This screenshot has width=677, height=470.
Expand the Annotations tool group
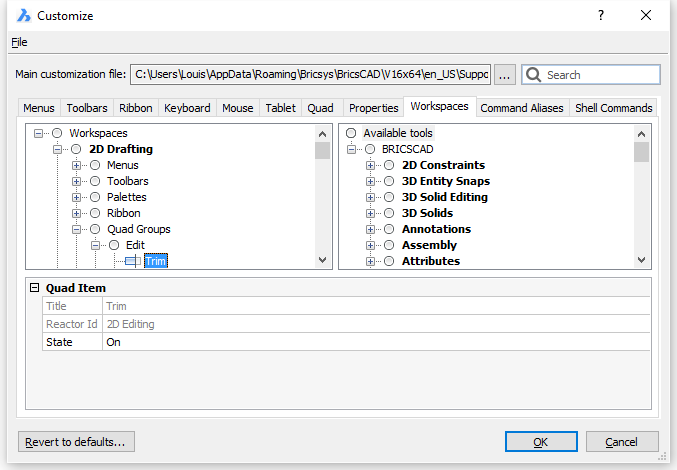tap(370, 229)
